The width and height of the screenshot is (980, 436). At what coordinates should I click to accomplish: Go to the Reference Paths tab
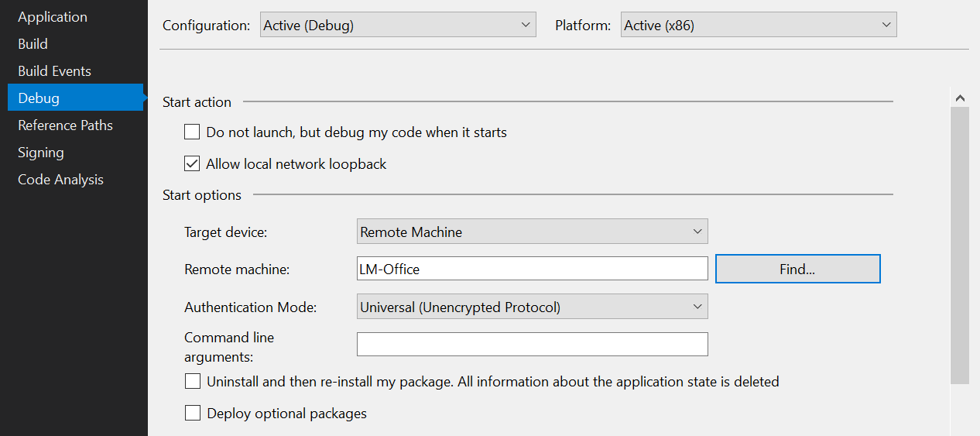pyautogui.click(x=65, y=125)
